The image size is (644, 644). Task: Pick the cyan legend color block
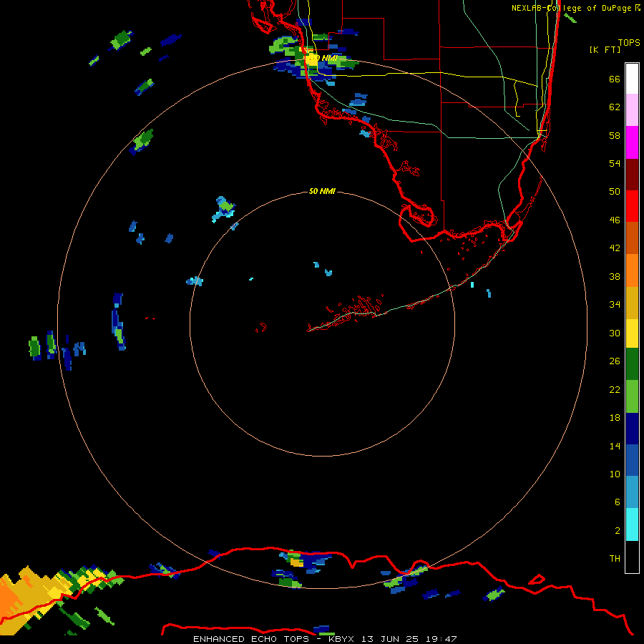tap(632, 525)
